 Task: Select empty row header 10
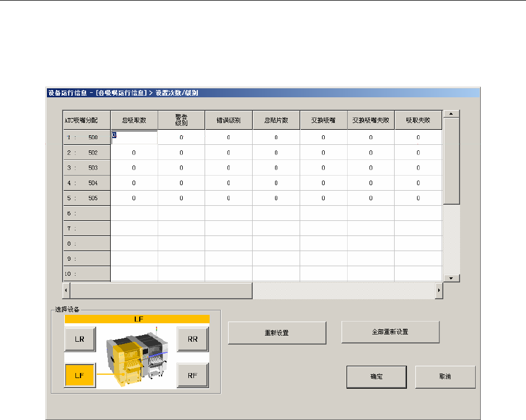tap(87, 273)
